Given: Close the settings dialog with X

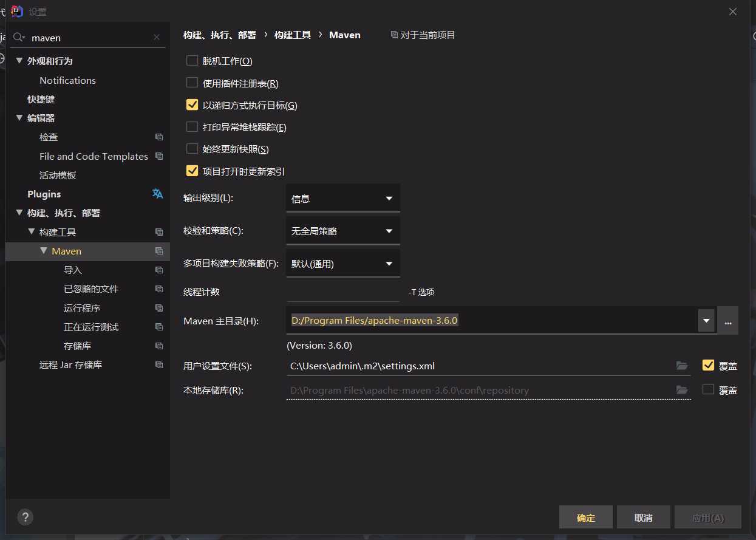Looking at the screenshot, I should (733, 12).
